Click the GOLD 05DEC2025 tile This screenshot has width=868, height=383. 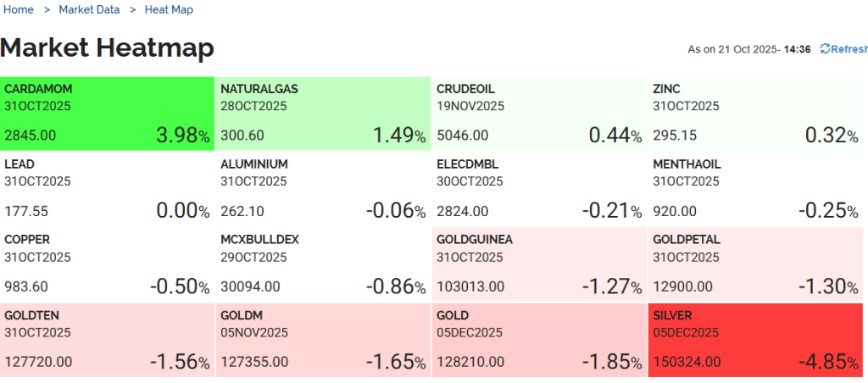[x=539, y=340]
